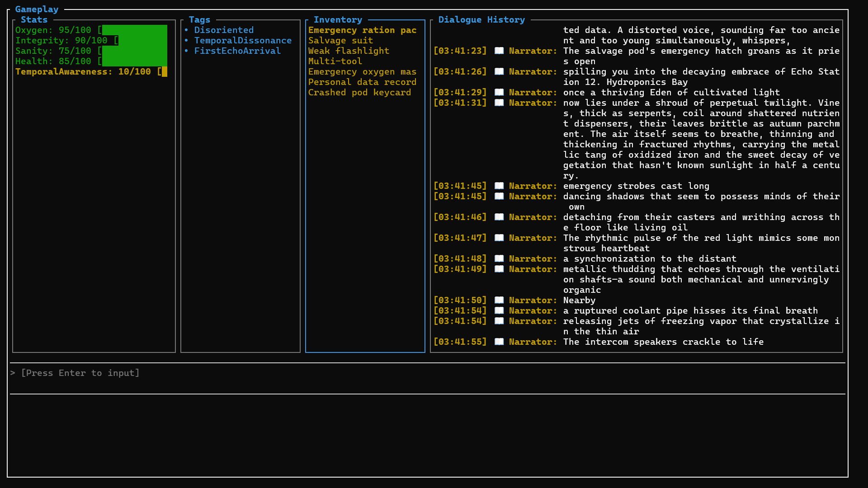Click the book icon at timestamp 03:41:47
868x488 pixels.
[499, 238]
